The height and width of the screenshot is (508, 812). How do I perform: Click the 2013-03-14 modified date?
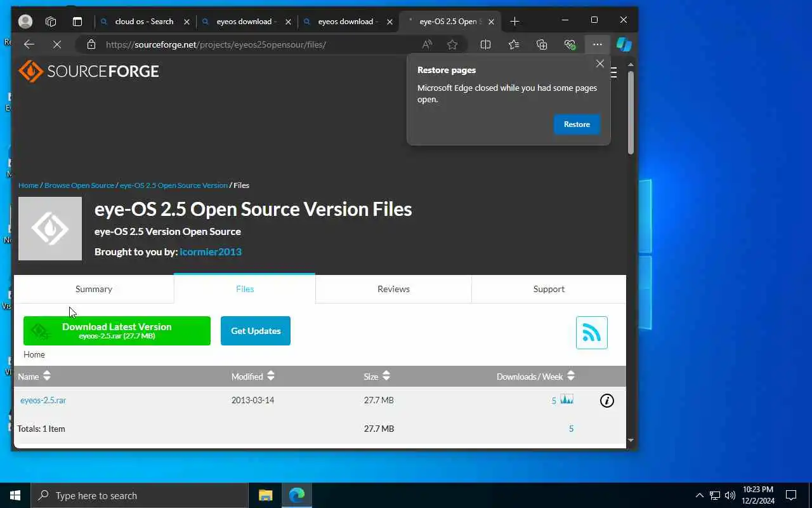[252, 400]
